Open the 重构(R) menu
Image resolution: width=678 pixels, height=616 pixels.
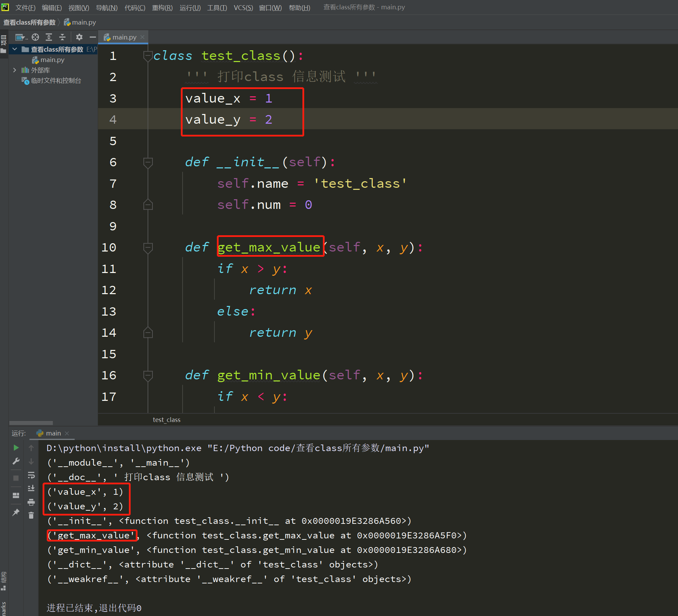point(162,8)
